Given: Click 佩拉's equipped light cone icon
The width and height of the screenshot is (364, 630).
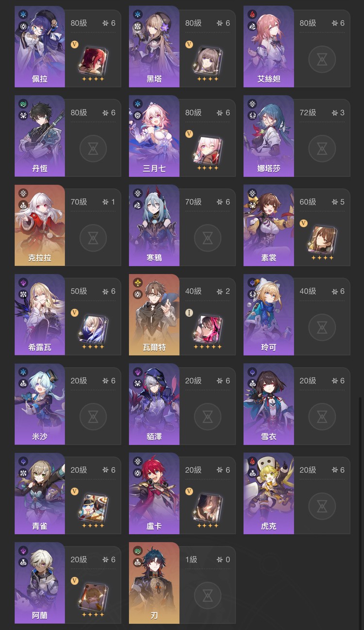Looking at the screenshot, I should [93, 60].
